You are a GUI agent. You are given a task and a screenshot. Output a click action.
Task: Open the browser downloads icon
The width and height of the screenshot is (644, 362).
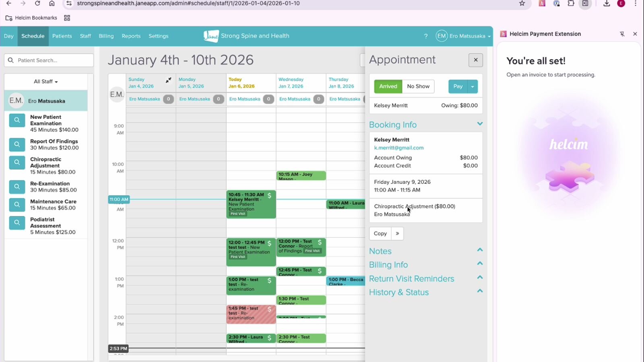click(x=607, y=4)
